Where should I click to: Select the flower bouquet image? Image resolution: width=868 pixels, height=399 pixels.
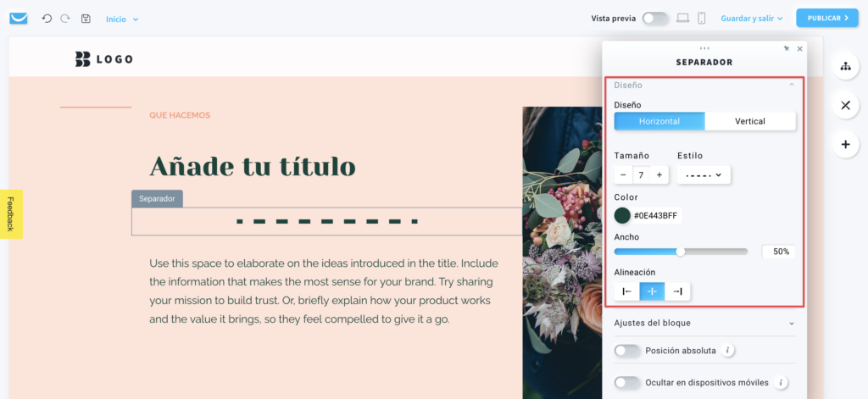pyautogui.click(x=563, y=253)
